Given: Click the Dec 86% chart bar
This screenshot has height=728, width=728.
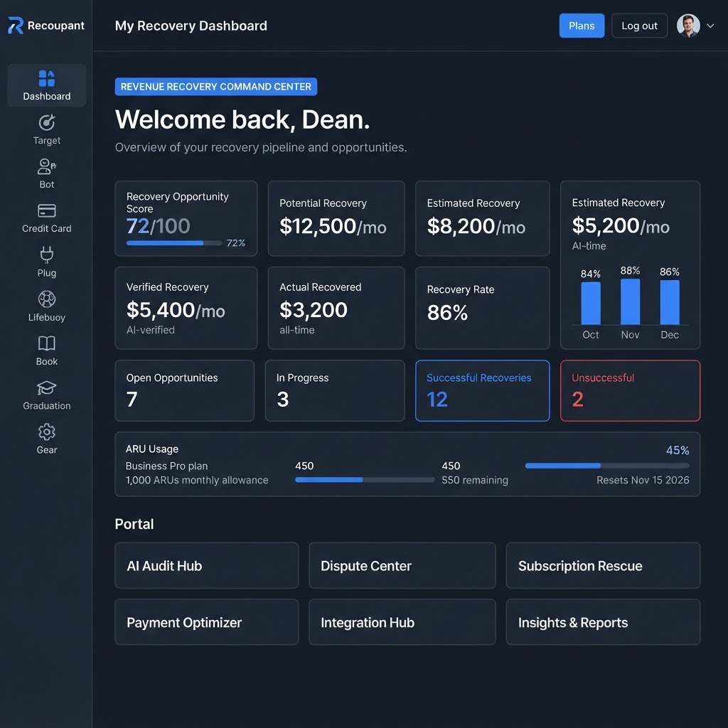Looking at the screenshot, I should point(670,302).
